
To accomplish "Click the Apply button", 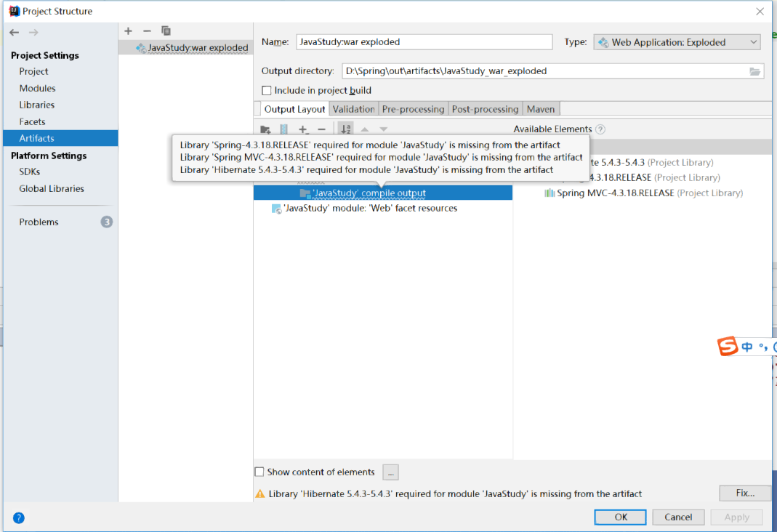I will click(736, 517).
